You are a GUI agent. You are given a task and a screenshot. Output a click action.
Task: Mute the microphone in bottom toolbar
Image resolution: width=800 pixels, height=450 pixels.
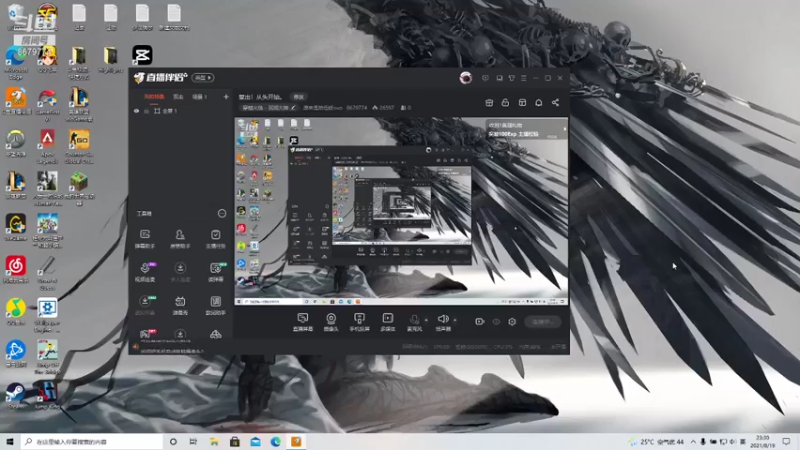[x=414, y=322]
